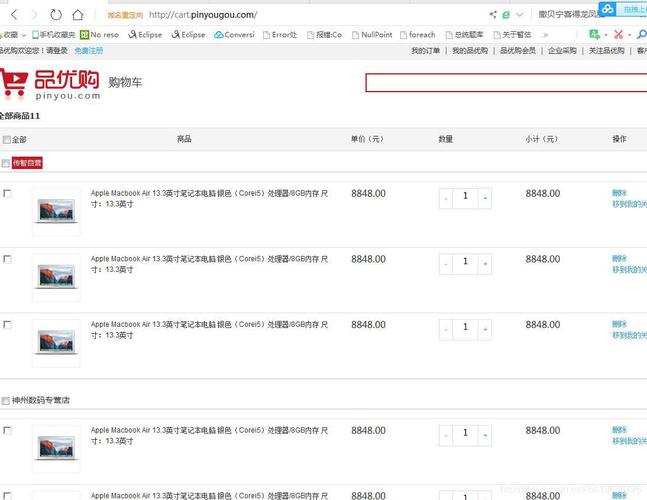This screenshot has width=647, height=500.
Task: Click the Macbook thumbnail under 神州数码专营店
Action: pos(56,449)
